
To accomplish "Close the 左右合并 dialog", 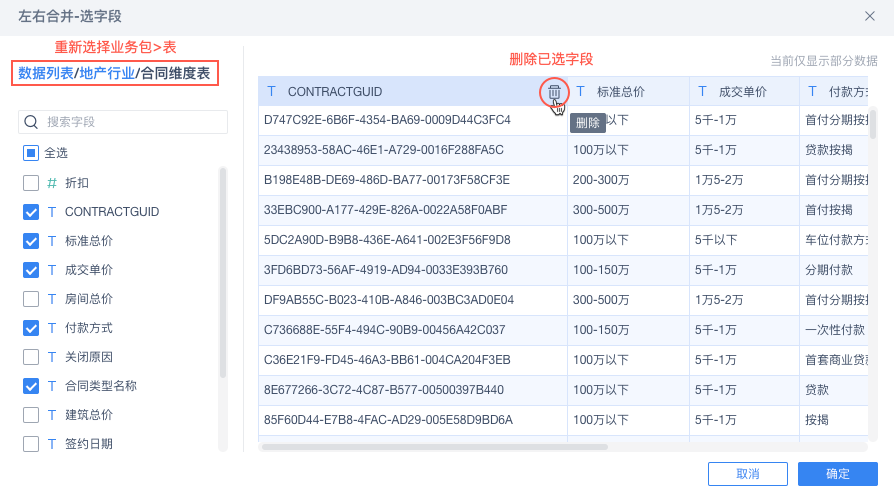I will pyautogui.click(x=870, y=15).
